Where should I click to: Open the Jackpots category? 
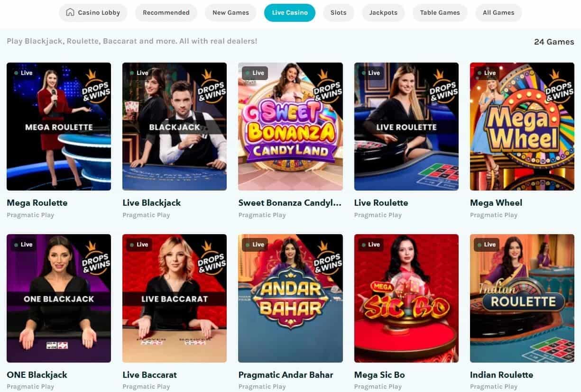click(383, 13)
